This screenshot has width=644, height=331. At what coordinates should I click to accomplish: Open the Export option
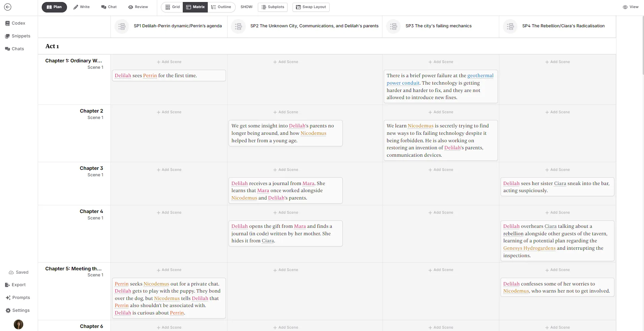15,285
